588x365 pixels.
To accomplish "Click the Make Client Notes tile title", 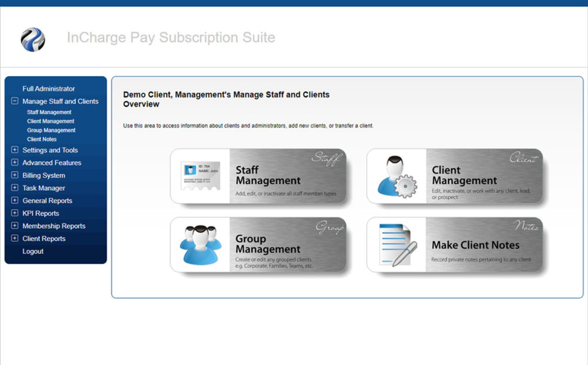I will click(x=475, y=245).
